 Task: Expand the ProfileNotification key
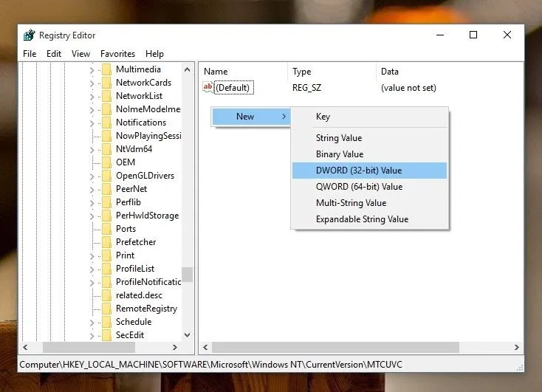pyautogui.click(x=92, y=283)
